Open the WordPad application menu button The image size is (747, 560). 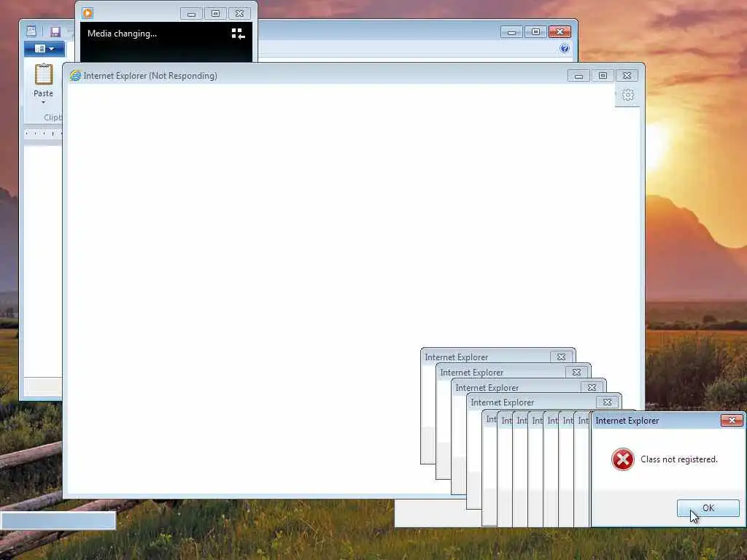[x=44, y=49]
